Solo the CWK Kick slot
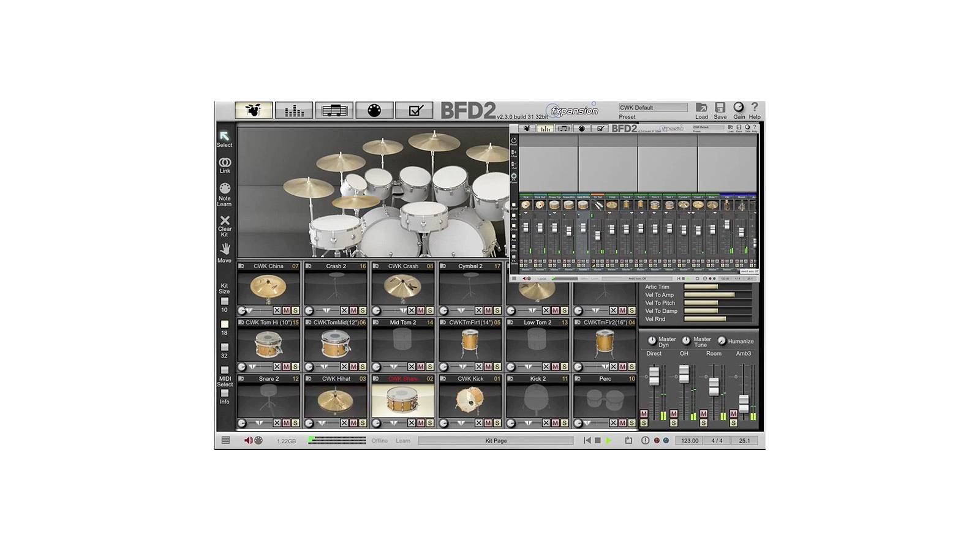This screenshot has width=980, height=551. [x=497, y=423]
